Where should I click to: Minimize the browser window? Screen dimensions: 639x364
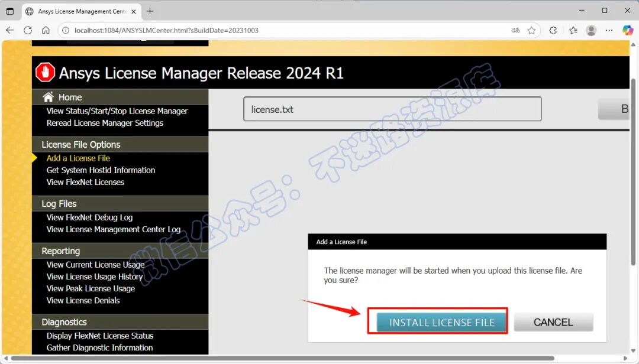pos(582,11)
